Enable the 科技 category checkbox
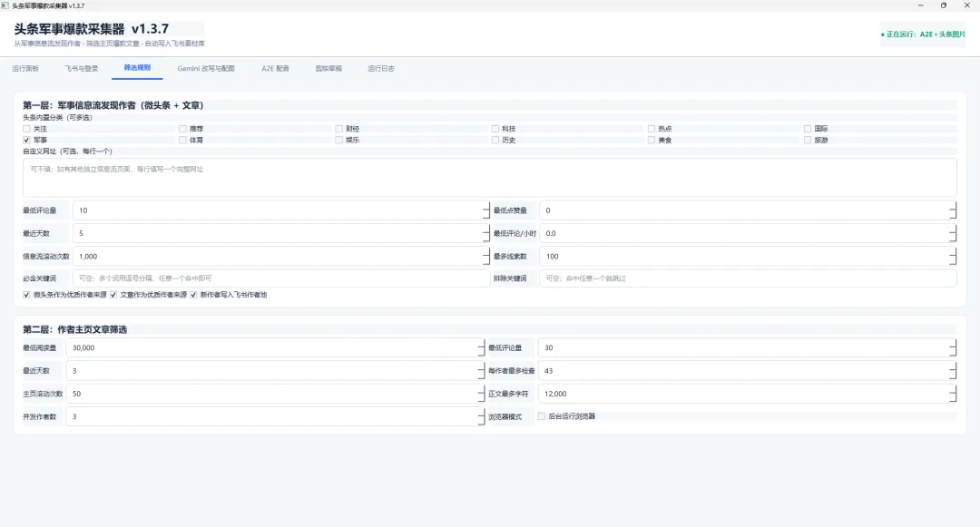Viewport: 980px width, 527px height. pos(495,129)
